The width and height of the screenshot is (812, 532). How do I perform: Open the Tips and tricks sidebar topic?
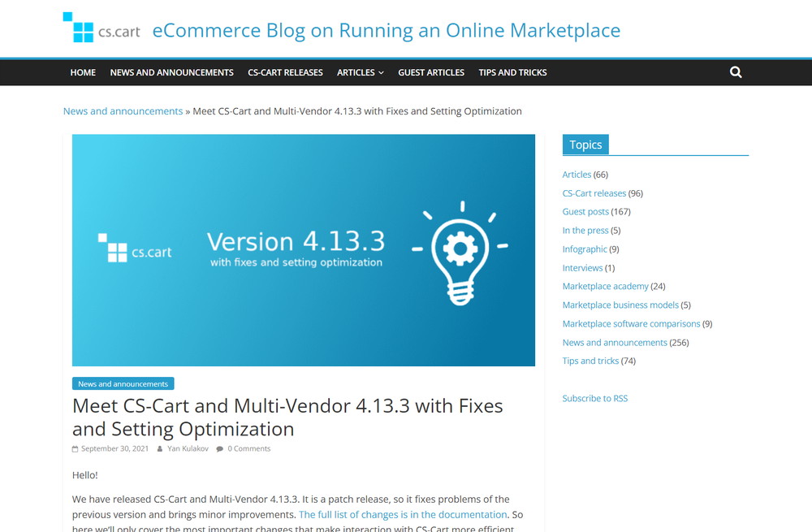click(x=590, y=361)
